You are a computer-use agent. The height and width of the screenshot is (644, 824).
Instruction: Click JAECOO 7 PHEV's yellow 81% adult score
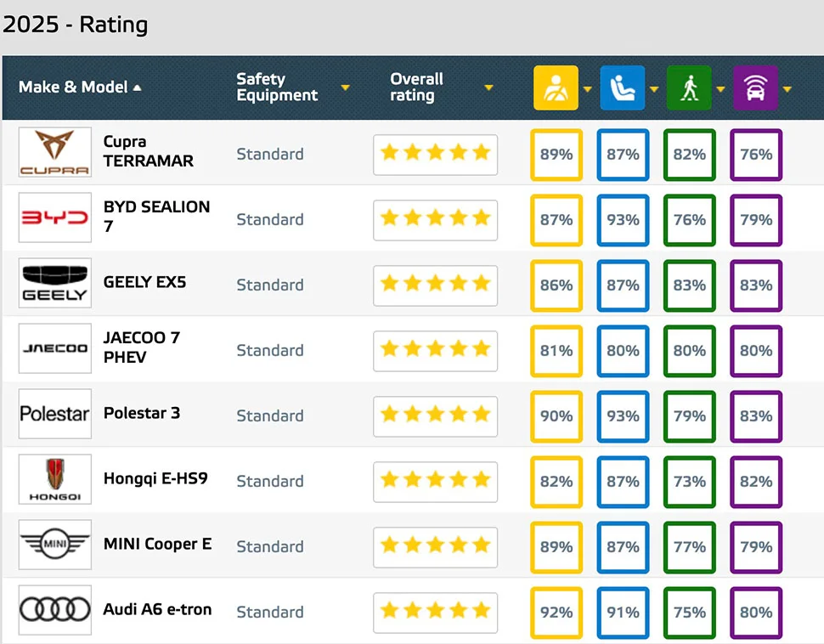(556, 351)
